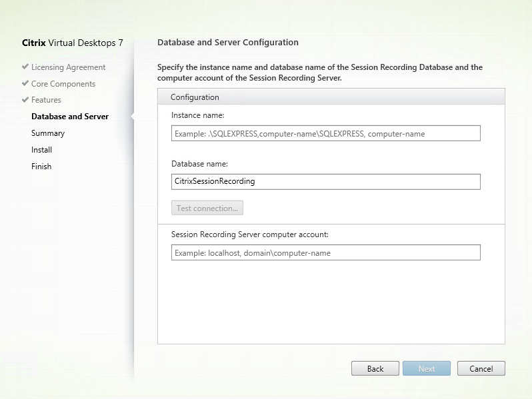Select the Licensing Agreement step
The height and width of the screenshot is (399, 532).
(68, 67)
